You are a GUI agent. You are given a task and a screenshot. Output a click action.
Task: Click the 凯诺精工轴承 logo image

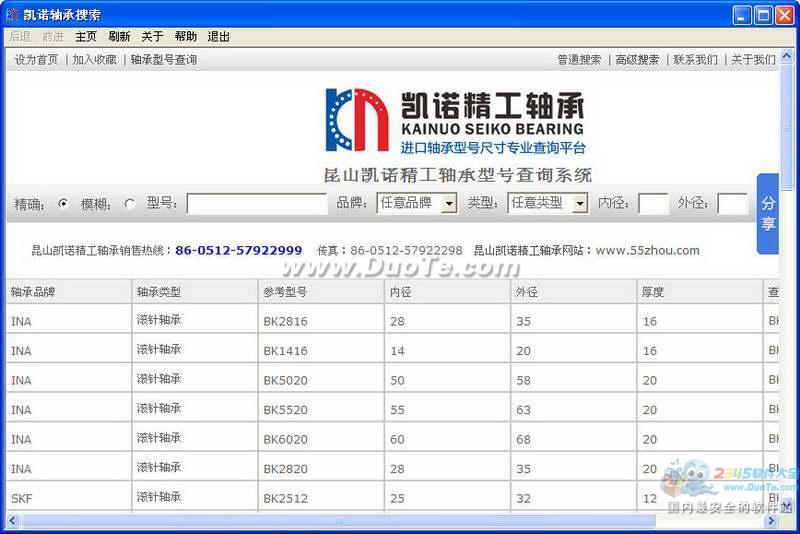click(x=455, y=121)
